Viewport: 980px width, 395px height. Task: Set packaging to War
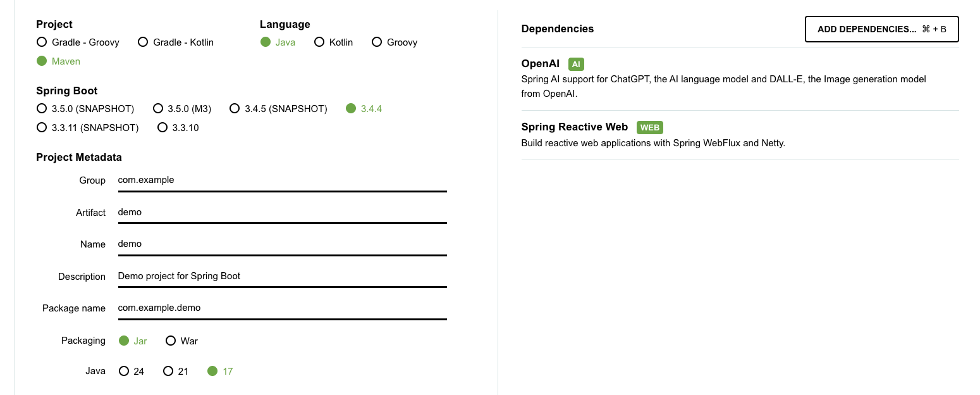coord(171,341)
